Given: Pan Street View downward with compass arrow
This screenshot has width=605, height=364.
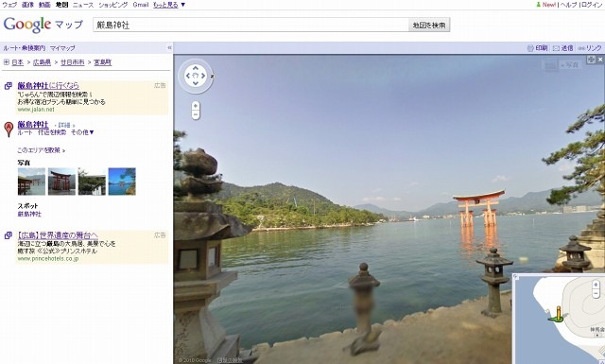Looking at the screenshot, I should (196, 83).
